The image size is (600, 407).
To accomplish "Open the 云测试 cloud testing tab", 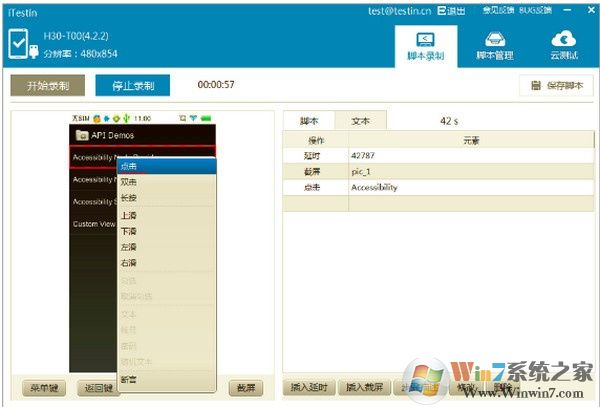I will (x=564, y=46).
